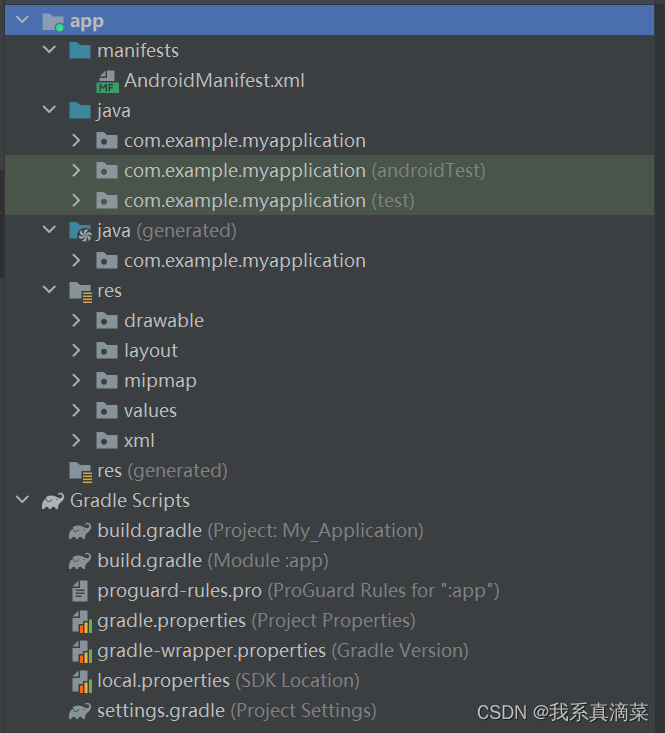Screen dimensions: 665x733
Task: Expand the com.example.myapplication (androidTest) package
Action: click(76, 171)
